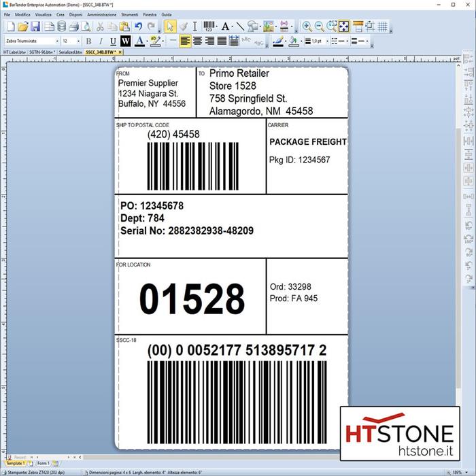The height and width of the screenshot is (476, 476).
Task: Open page setup from the toolbar
Action: [49, 27]
